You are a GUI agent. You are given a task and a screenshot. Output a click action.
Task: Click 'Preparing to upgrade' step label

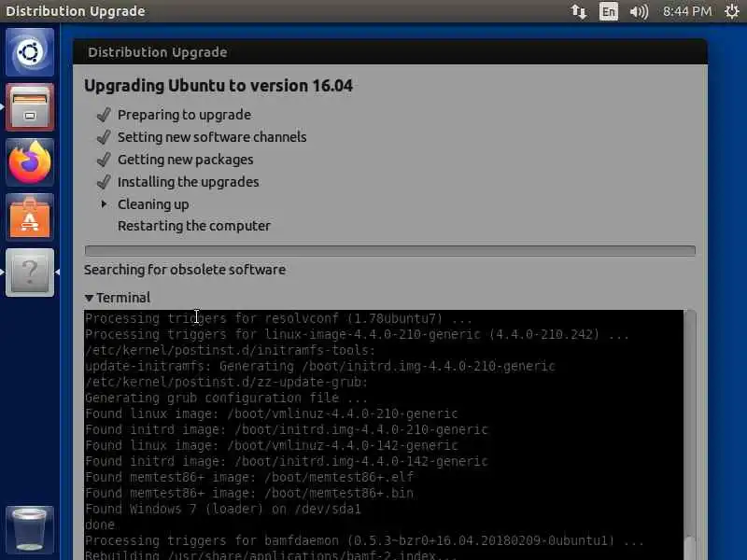pos(184,115)
